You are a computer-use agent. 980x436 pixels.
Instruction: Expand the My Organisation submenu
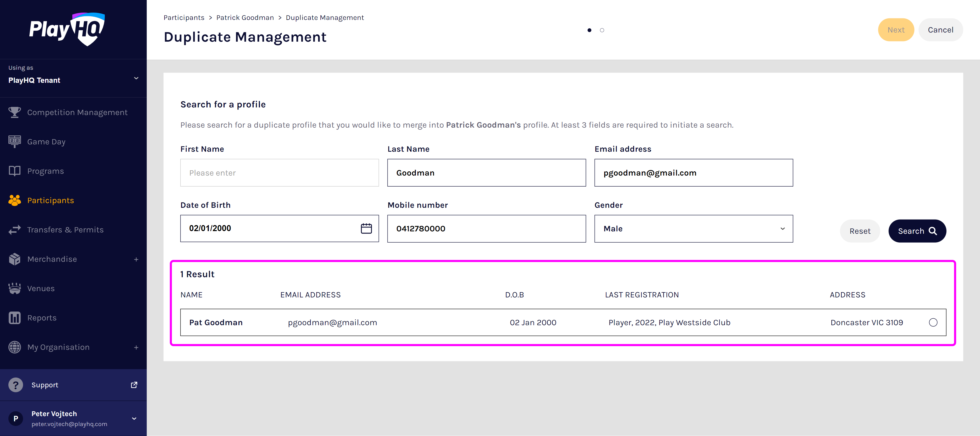click(136, 347)
